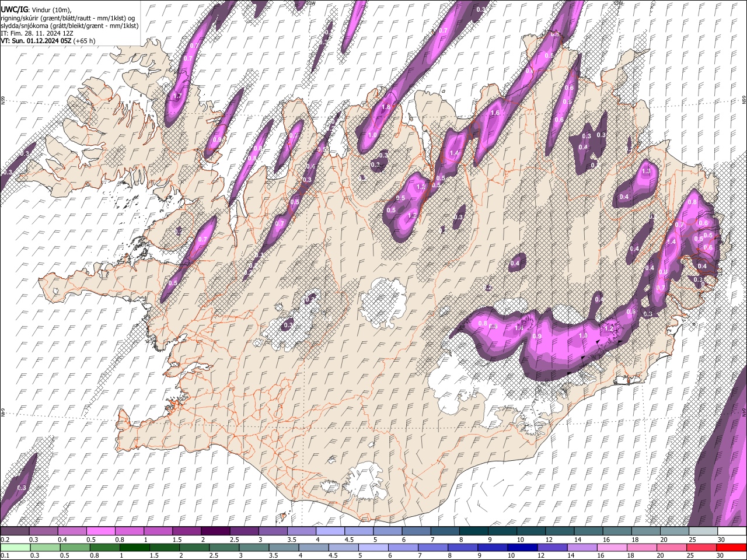Click the '1.7' snowfall value in the northwest offshore band

[178, 96]
